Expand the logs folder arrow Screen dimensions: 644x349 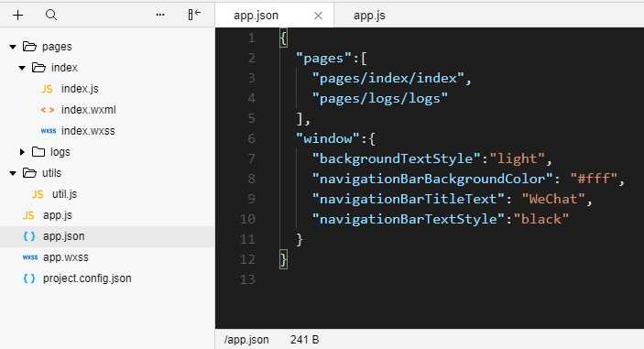tap(22, 152)
